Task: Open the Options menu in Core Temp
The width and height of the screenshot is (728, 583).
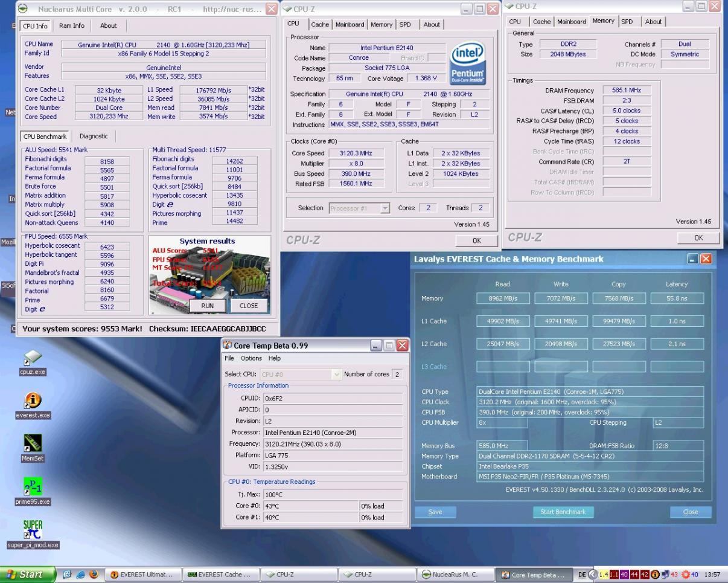Action: [251, 358]
